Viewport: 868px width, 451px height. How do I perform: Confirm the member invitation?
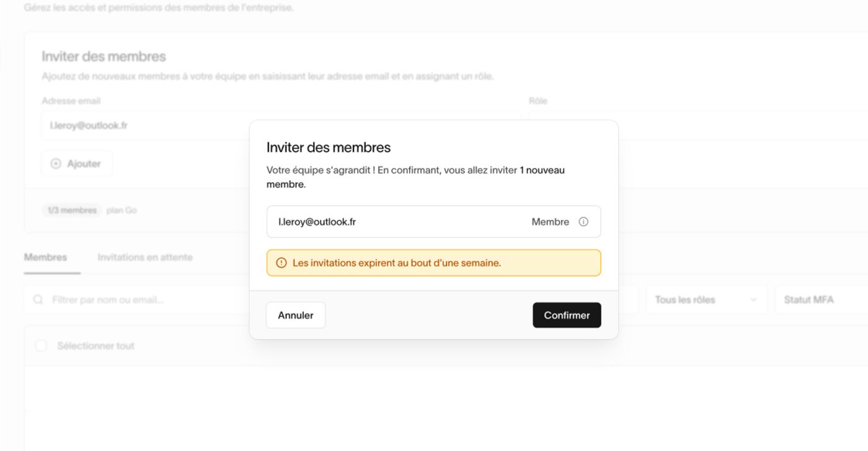point(567,315)
